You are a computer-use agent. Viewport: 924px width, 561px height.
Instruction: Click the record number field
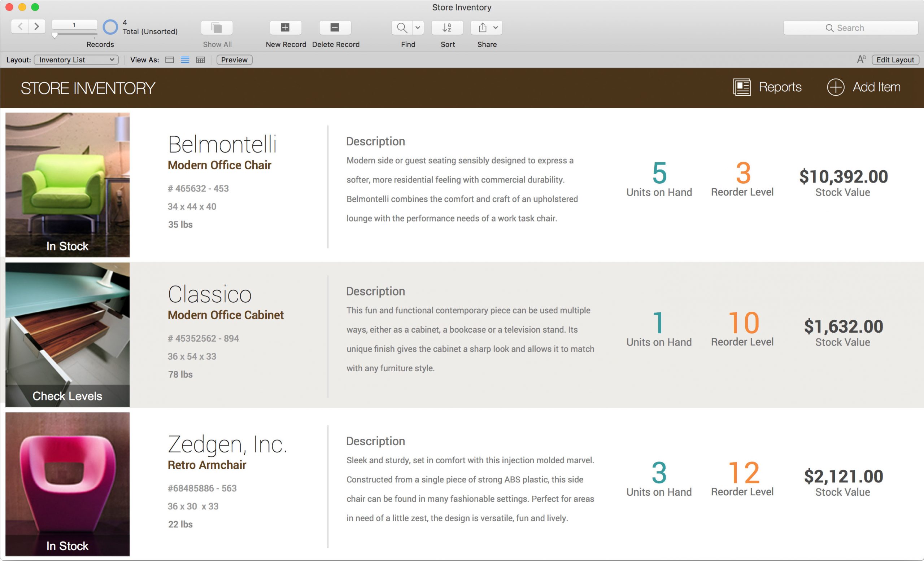[x=74, y=25]
